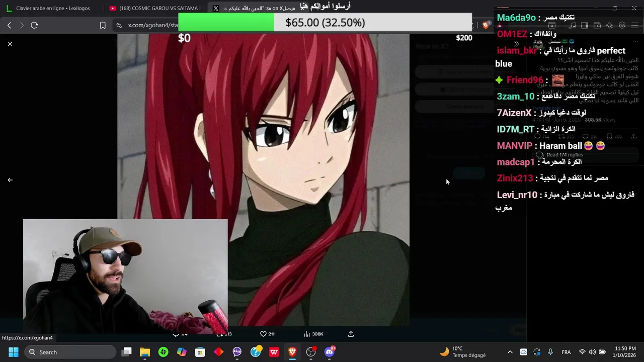Open the green circular app on the taskbar
The width and height of the screenshot is (644, 362).
[163, 352]
